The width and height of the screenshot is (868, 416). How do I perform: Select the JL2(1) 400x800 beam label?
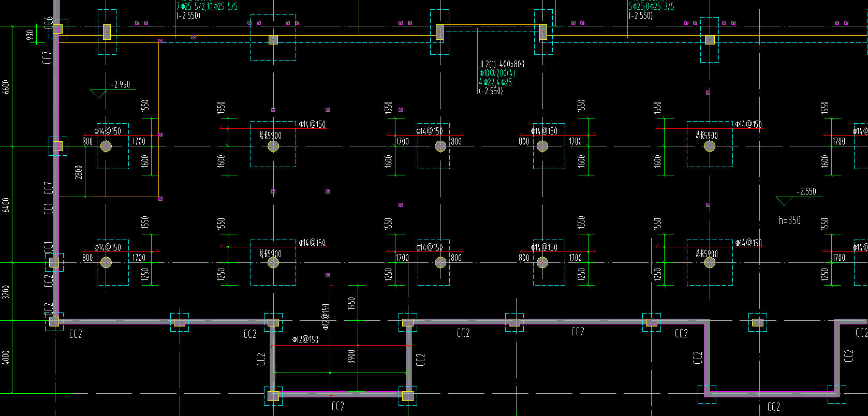501,64
